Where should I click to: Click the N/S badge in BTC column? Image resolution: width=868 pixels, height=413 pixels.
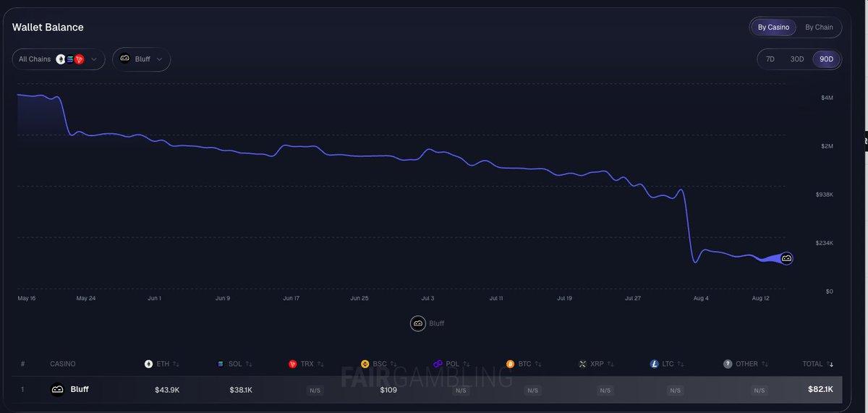point(532,391)
